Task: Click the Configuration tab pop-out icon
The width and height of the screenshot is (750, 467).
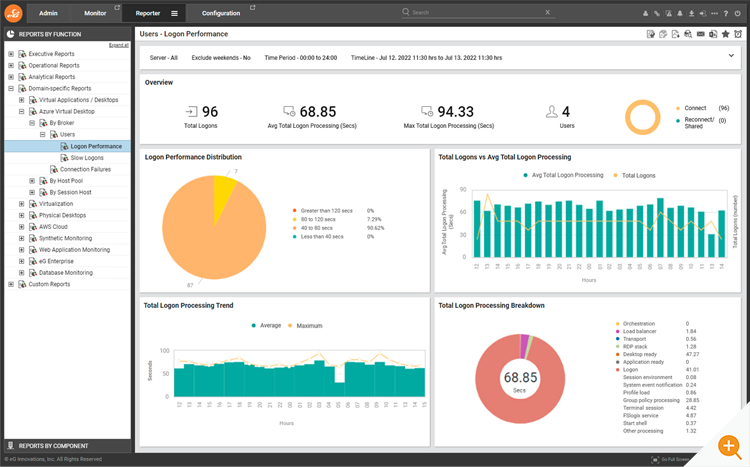Action: pyautogui.click(x=253, y=7)
